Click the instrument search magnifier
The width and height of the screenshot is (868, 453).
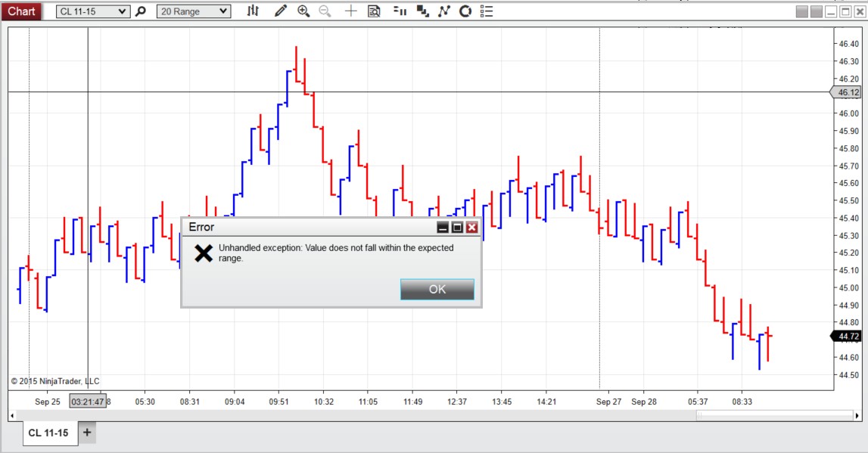141,11
